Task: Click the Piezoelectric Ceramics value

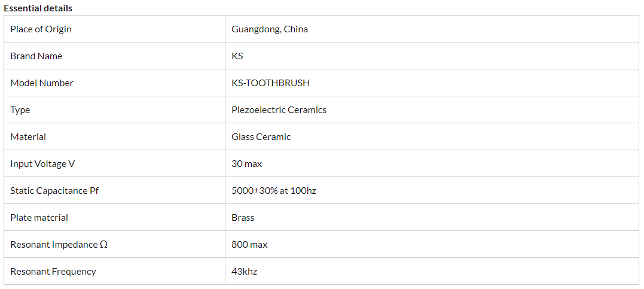Action: pyautogui.click(x=279, y=110)
